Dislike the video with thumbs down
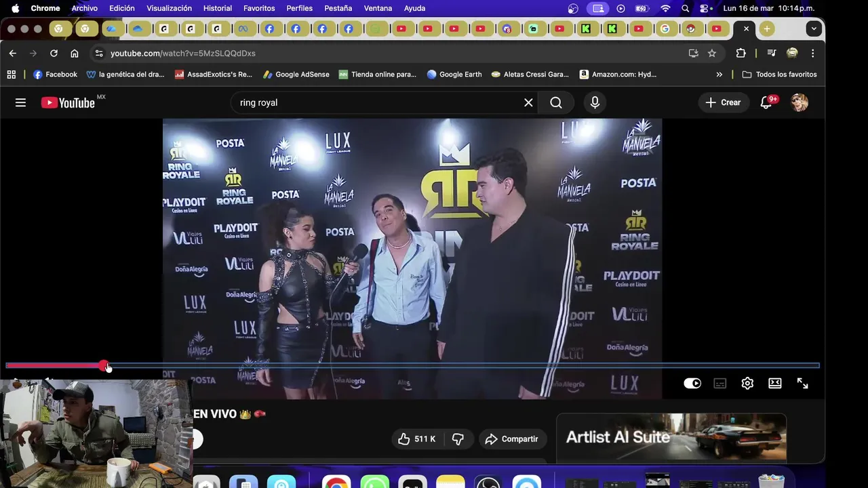Screen dimensions: 868x488 458,439
